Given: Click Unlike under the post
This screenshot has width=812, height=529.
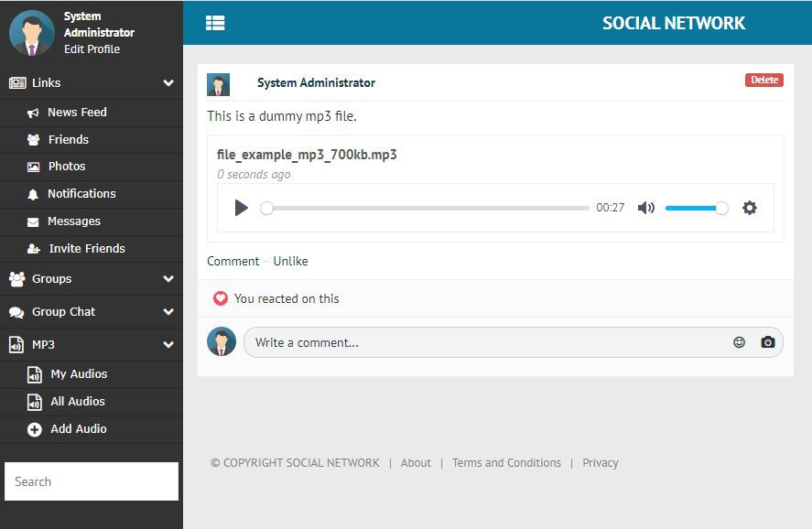Looking at the screenshot, I should 290,262.
